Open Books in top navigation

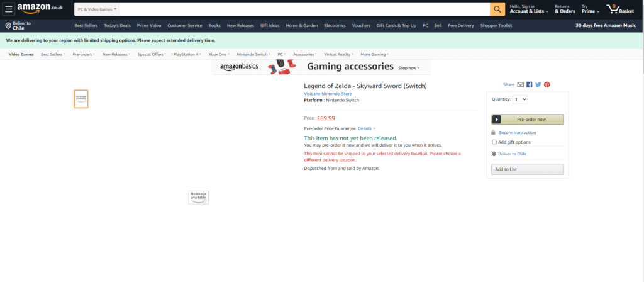214,25
